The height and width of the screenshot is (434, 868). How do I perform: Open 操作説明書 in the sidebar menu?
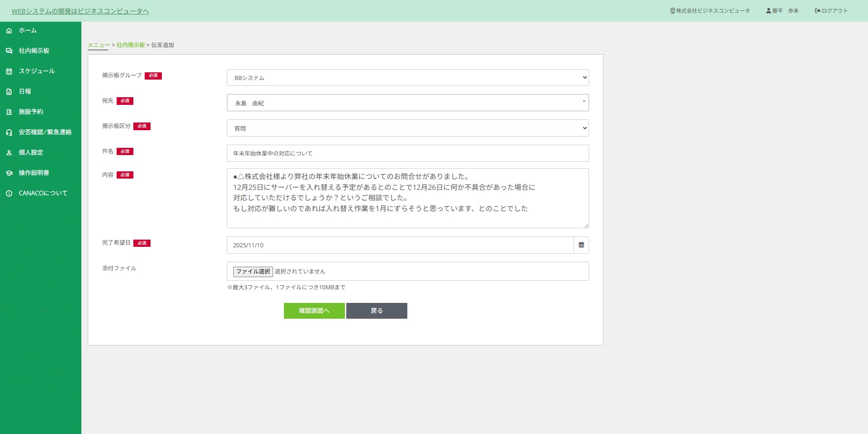[x=34, y=173]
